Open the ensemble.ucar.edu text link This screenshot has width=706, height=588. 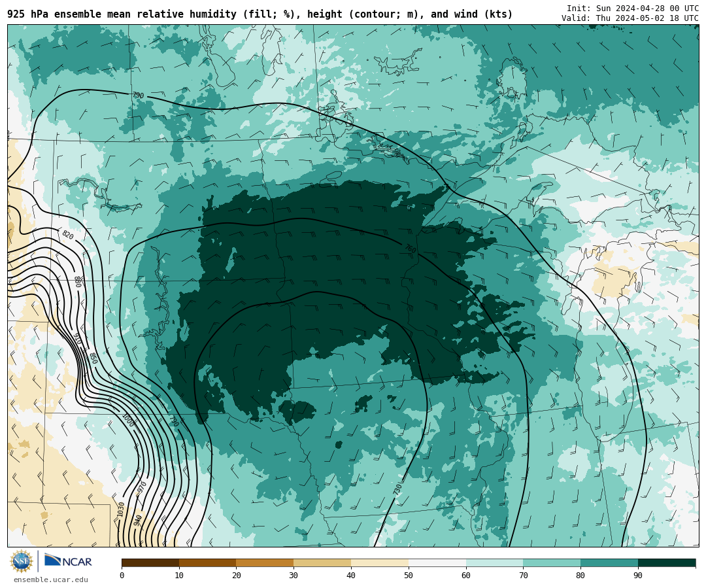click(x=51, y=579)
